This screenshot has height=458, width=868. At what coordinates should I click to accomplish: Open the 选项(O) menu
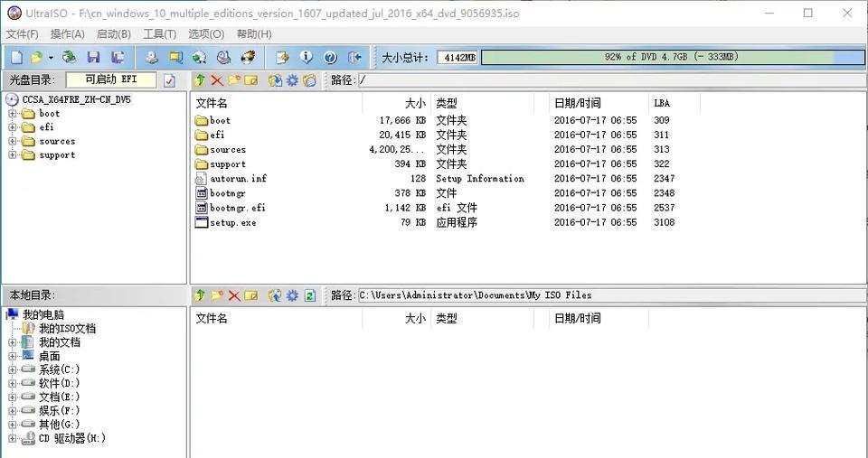click(x=206, y=34)
